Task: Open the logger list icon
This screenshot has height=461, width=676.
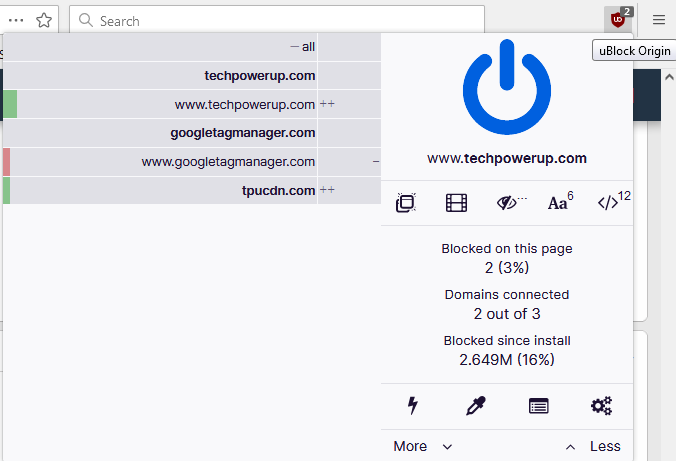Action: pyautogui.click(x=538, y=406)
